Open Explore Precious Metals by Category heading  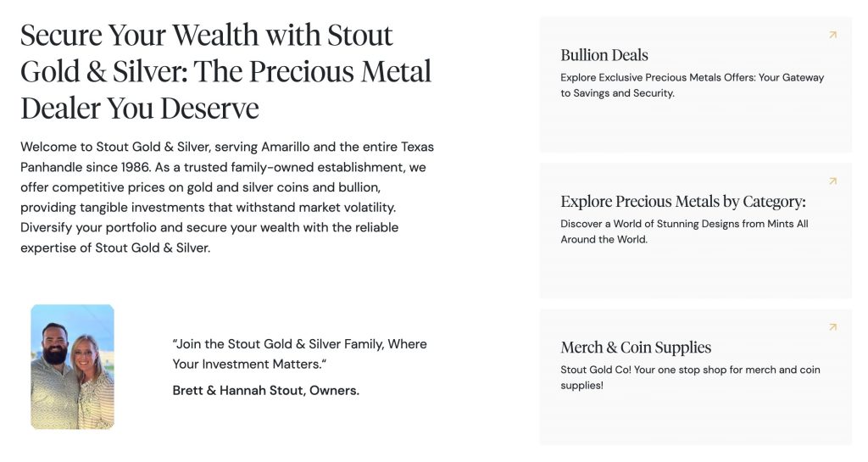pos(682,202)
